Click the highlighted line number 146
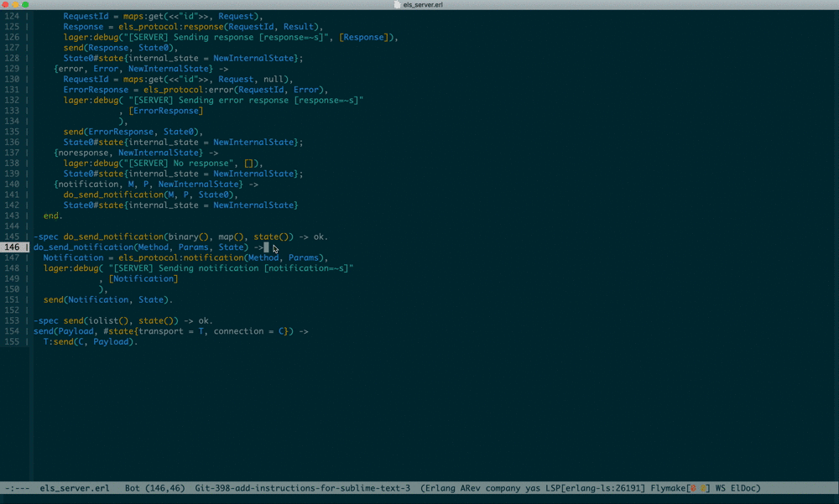 [x=13, y=247]
